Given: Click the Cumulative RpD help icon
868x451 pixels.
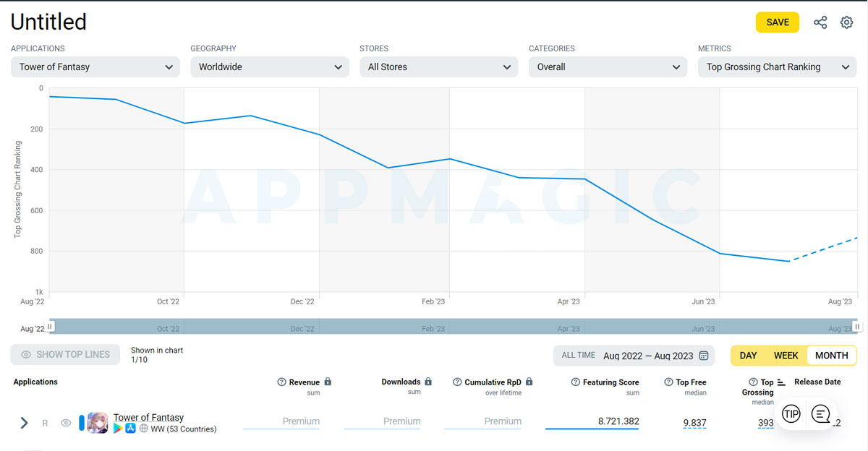Looking at the screenshot, I should coord(458,382).
